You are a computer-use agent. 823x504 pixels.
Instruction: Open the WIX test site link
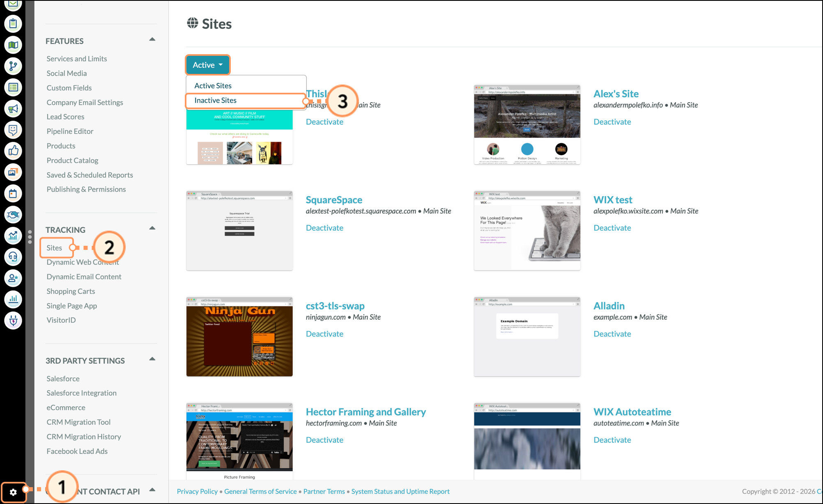613,200
